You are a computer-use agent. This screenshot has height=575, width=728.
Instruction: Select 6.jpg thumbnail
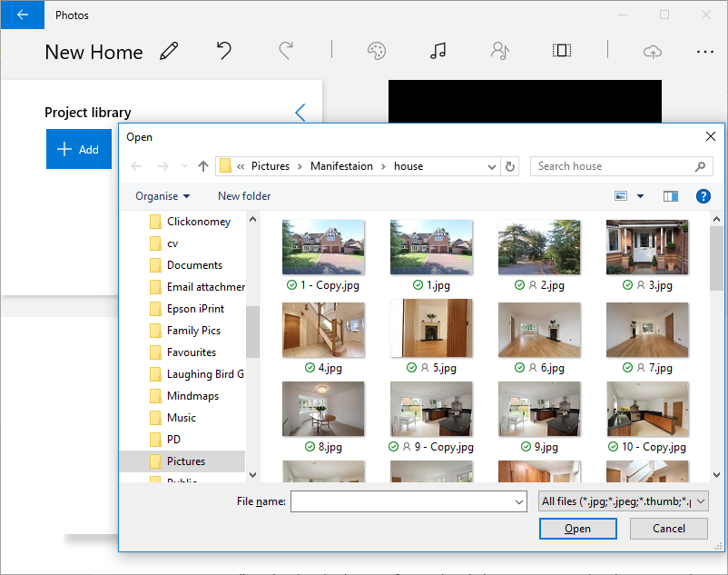coord(539,330)
